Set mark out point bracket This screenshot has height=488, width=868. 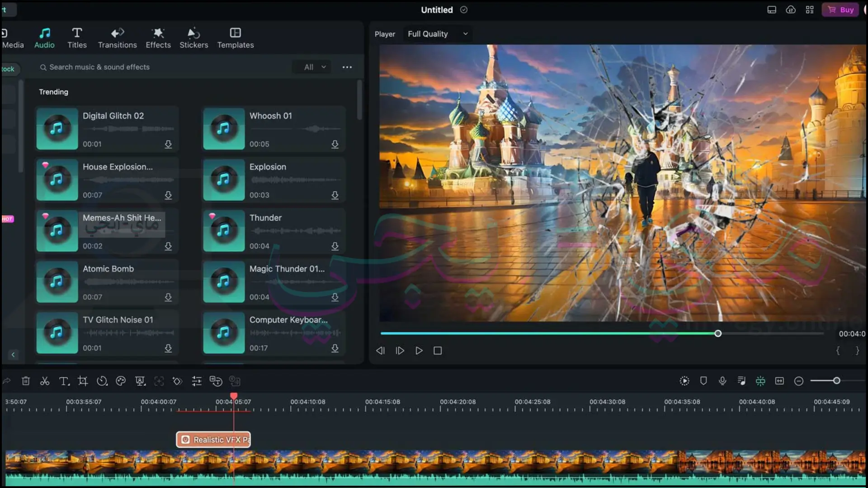point(857,351)
